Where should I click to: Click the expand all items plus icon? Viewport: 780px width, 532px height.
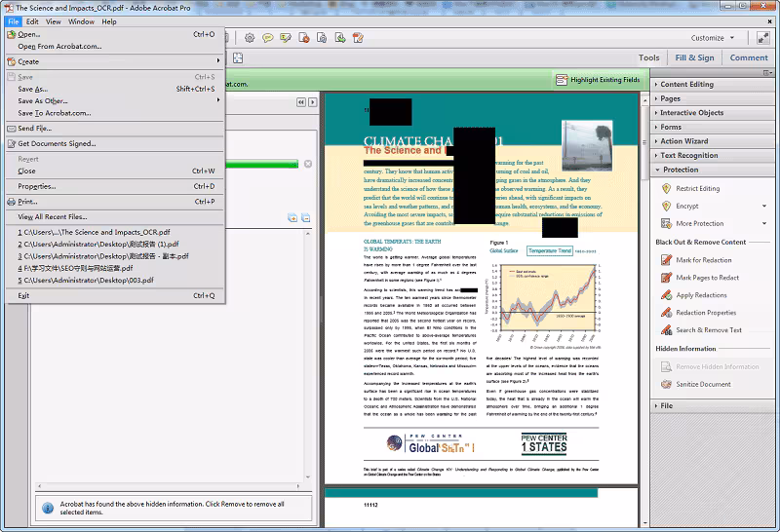point(292,218)
